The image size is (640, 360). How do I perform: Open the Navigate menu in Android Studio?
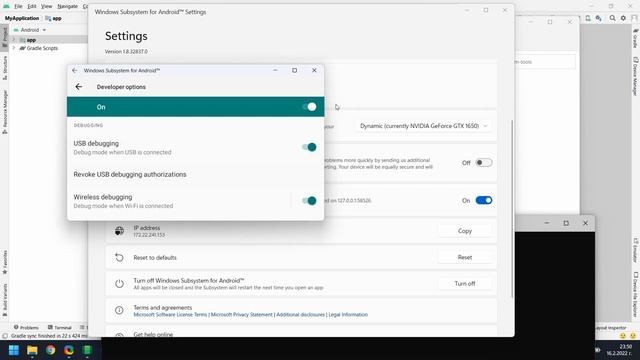[x=67, y=6]
